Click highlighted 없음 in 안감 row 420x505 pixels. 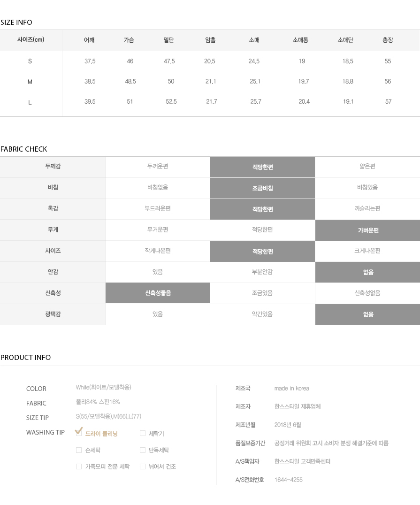368,273
